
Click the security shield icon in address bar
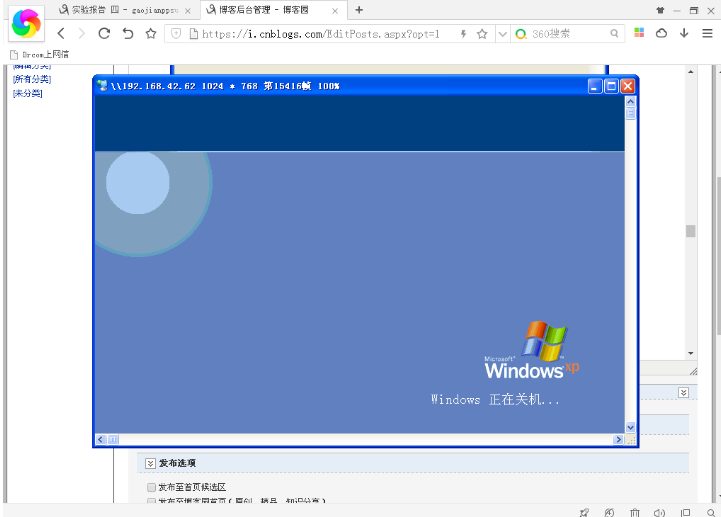tap(176, 34)
